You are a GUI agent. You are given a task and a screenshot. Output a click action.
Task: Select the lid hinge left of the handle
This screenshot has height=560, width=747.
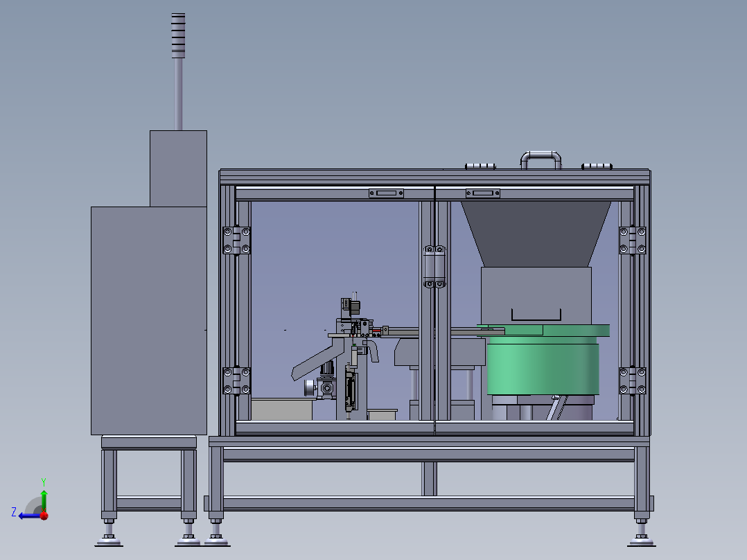(x=480, y=166)
